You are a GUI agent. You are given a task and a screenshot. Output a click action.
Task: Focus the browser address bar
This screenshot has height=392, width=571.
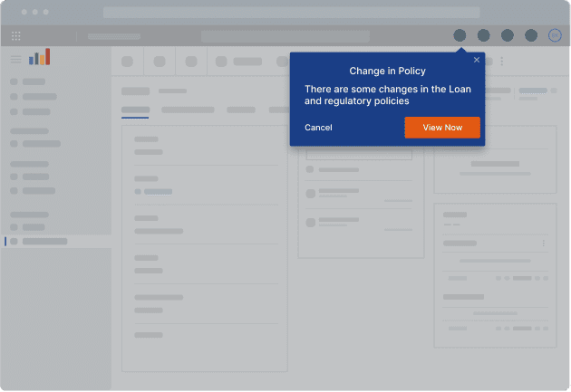[x=291, y=12]
